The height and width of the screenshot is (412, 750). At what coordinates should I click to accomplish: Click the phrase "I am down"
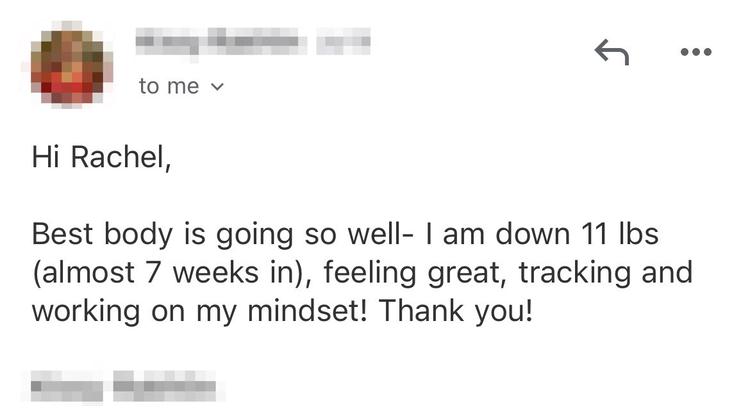point(484,235)
